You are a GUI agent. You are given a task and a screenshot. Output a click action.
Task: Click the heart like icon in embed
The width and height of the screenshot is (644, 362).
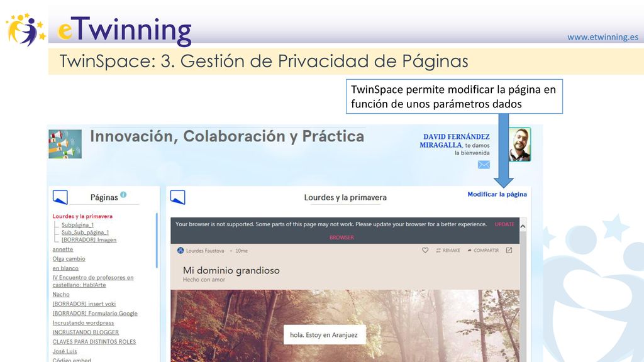[425, 250]
